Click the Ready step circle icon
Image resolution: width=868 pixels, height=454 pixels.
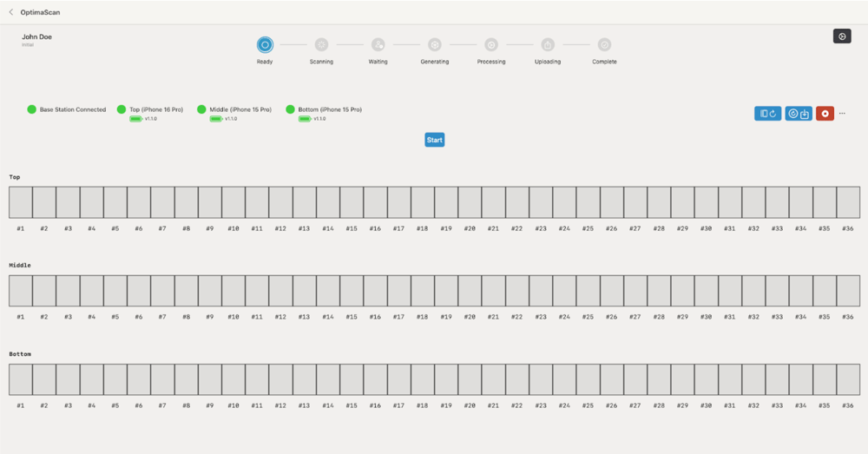pyautogui.click(x=265, y=44)
